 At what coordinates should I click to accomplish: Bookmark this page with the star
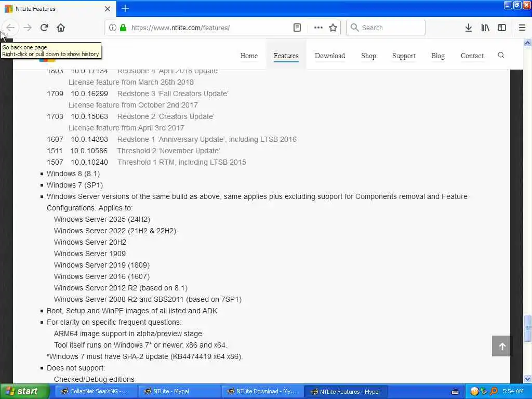point(333,28)
